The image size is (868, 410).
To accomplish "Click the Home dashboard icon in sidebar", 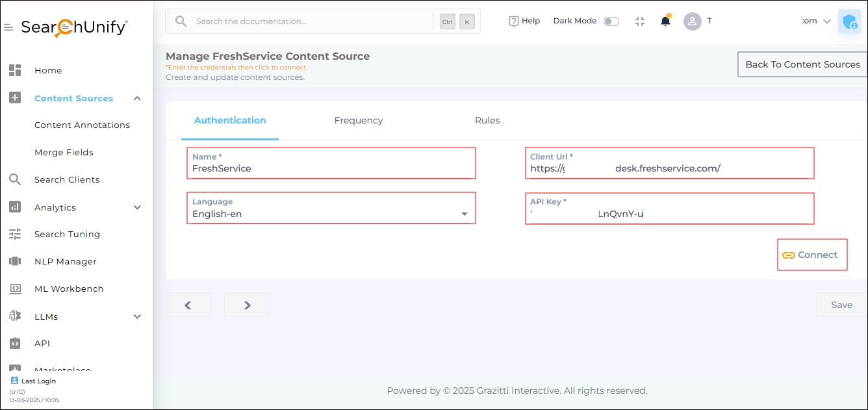I will coord(15,70).
